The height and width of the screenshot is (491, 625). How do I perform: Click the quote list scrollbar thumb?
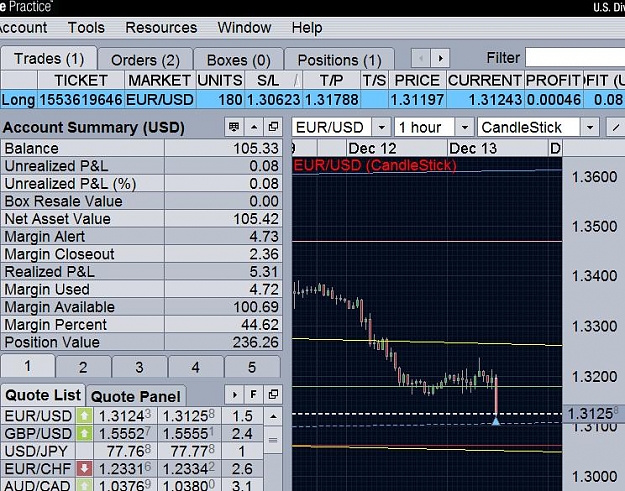(273, 440)
